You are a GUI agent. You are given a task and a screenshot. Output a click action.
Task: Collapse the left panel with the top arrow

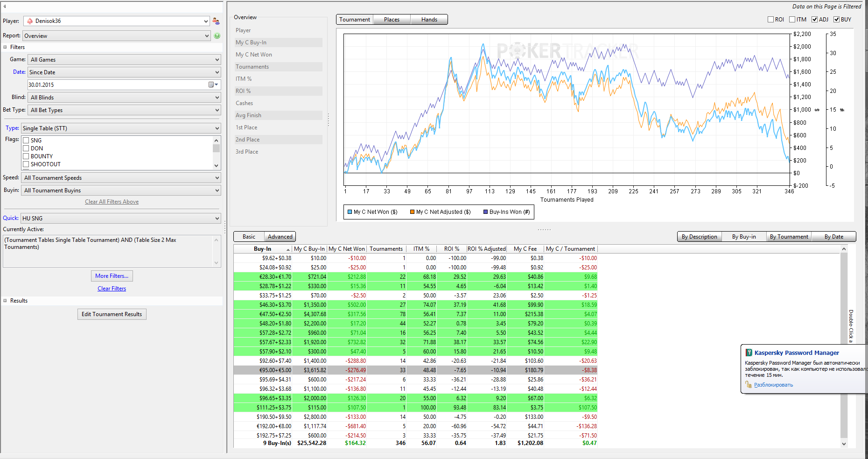[5, 6]
